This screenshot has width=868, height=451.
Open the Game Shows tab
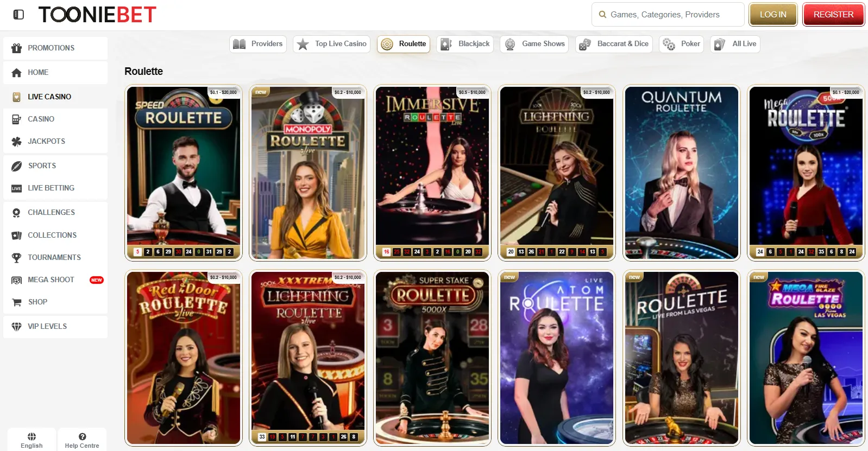534,44
